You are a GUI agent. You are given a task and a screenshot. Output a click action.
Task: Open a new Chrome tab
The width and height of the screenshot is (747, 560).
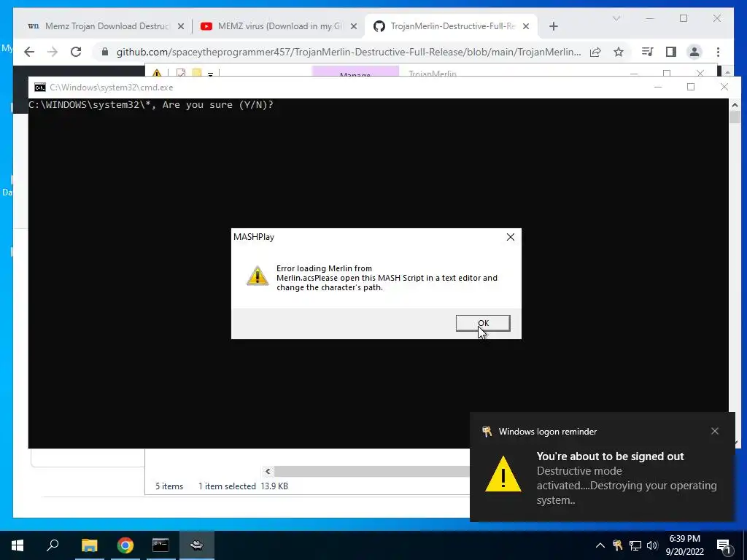[553, 27]
